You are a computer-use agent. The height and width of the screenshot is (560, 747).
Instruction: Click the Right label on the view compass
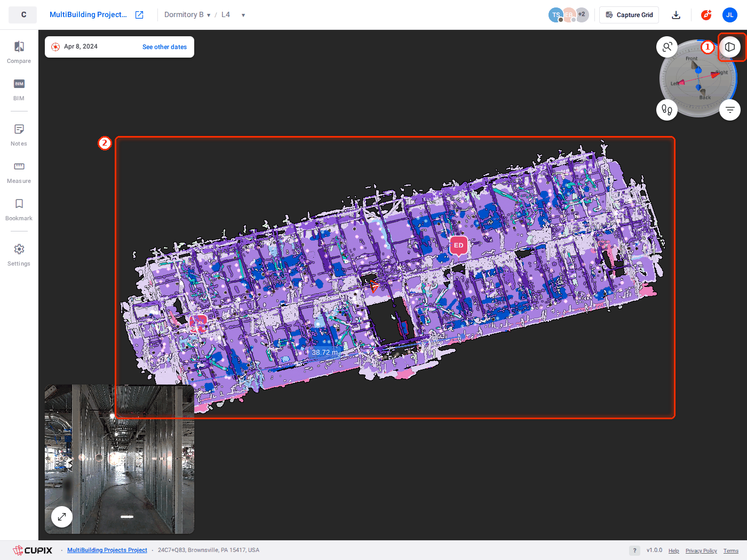coord(721,73)
